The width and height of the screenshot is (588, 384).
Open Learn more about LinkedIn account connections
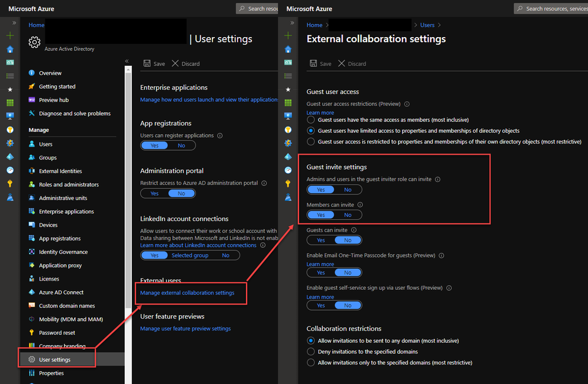click(x=198, y=245)
